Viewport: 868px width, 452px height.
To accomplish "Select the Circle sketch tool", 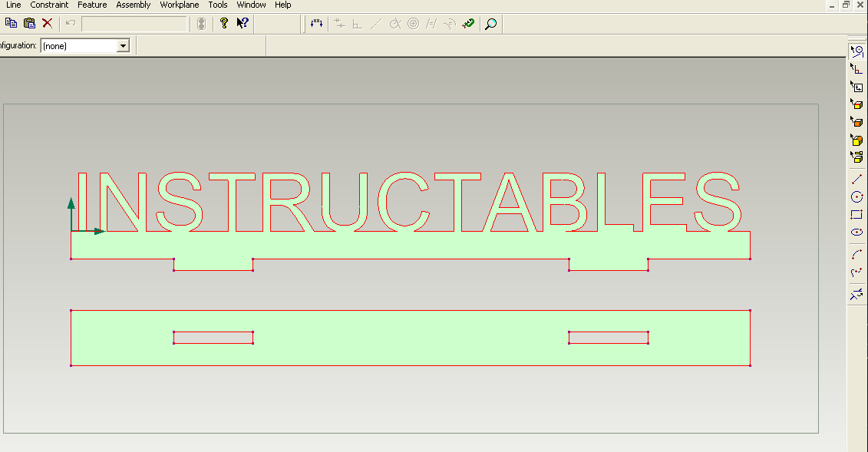I will point(857,197).
